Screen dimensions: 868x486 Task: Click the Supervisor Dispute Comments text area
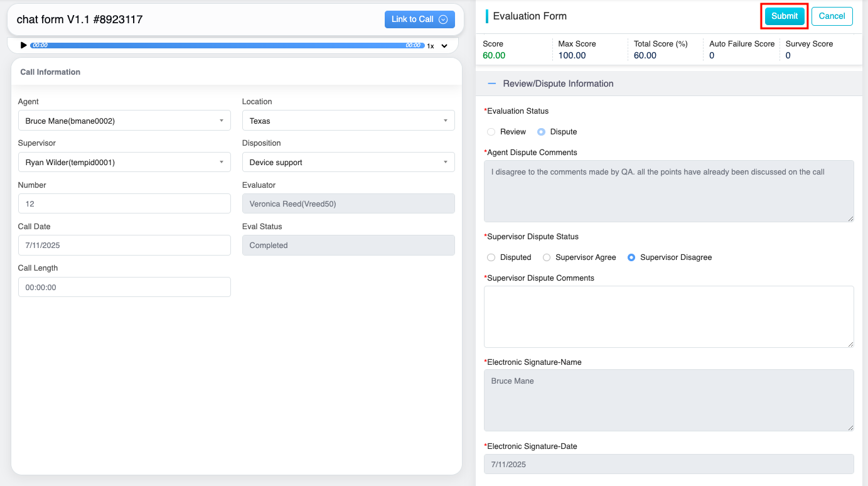668,316
